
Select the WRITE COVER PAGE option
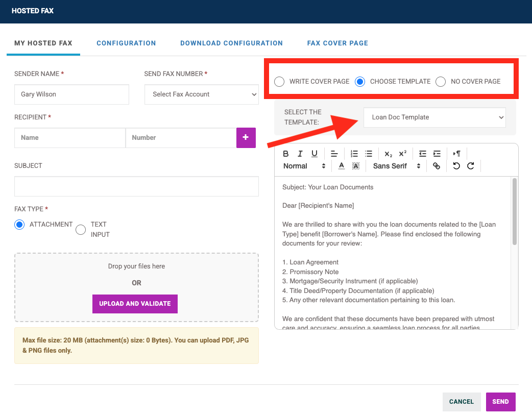(x=279, y=81)
